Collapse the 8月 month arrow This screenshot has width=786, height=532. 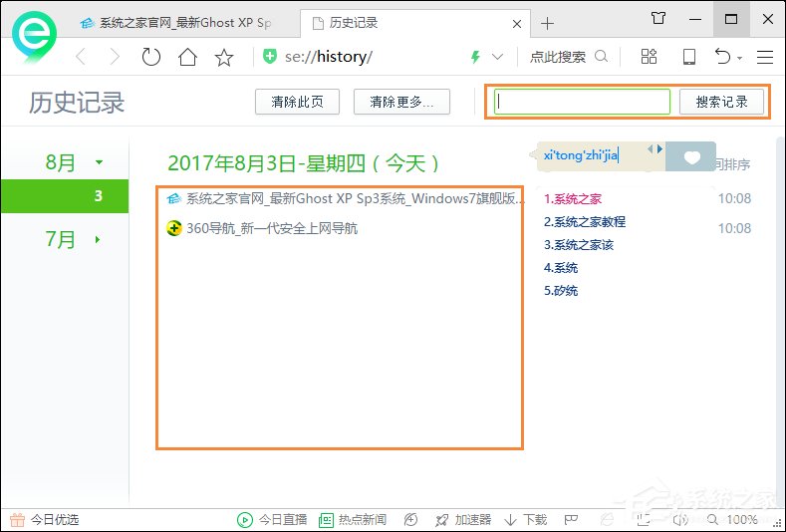(x=99, y=162)
